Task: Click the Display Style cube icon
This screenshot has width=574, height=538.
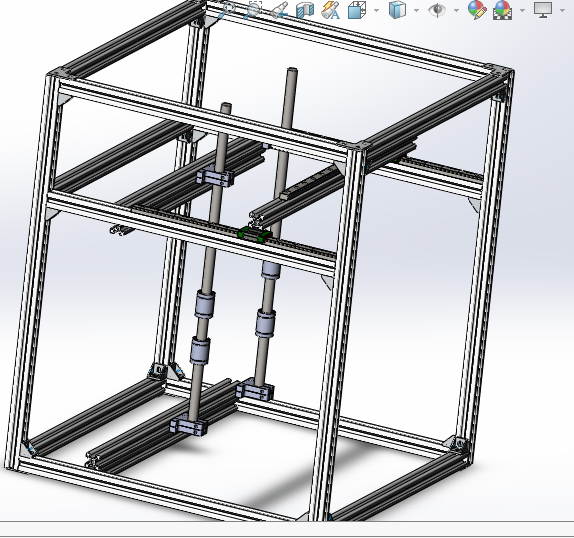Action: pyautogui.click(x=397, y=10)
